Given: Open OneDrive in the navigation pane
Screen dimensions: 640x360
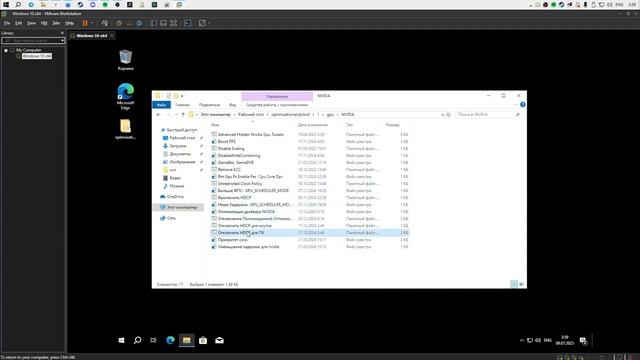Looking at the screenshot, I should click(x=175, y=197).
